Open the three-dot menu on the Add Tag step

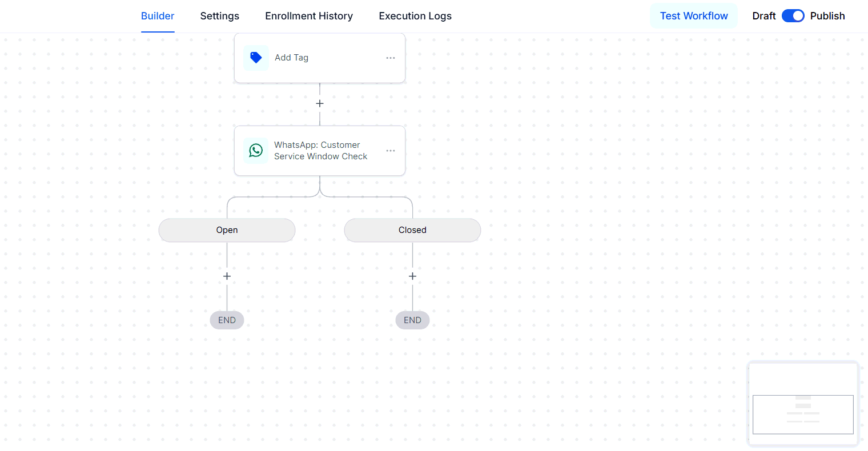[391, 58]
